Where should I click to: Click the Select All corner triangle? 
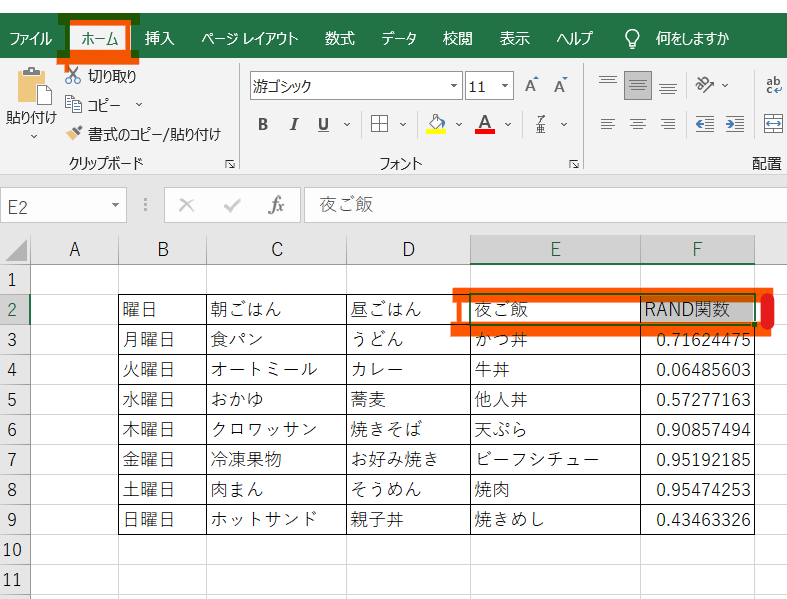16,250
